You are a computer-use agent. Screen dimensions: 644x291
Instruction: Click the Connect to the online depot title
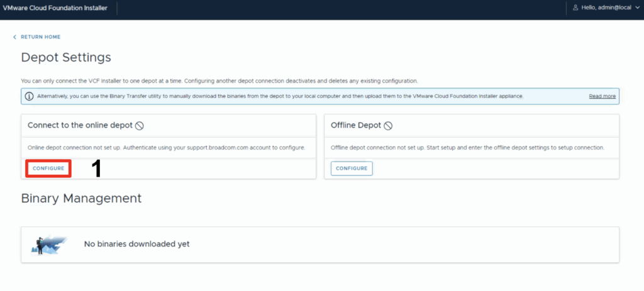click(80, 126)
